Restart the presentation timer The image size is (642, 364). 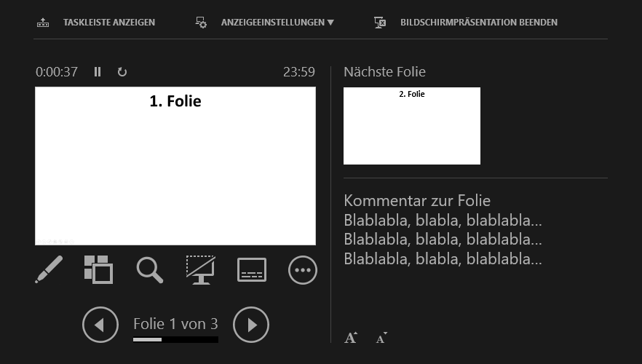pos(122,72)
